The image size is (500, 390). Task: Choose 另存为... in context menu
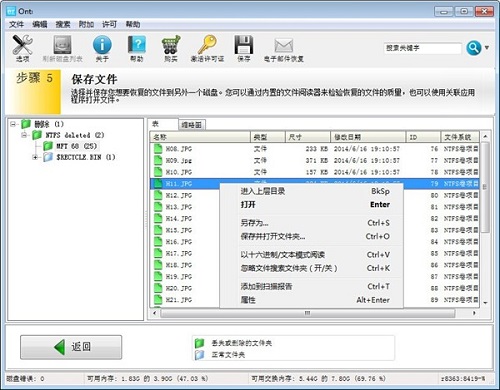coord(312,223)
